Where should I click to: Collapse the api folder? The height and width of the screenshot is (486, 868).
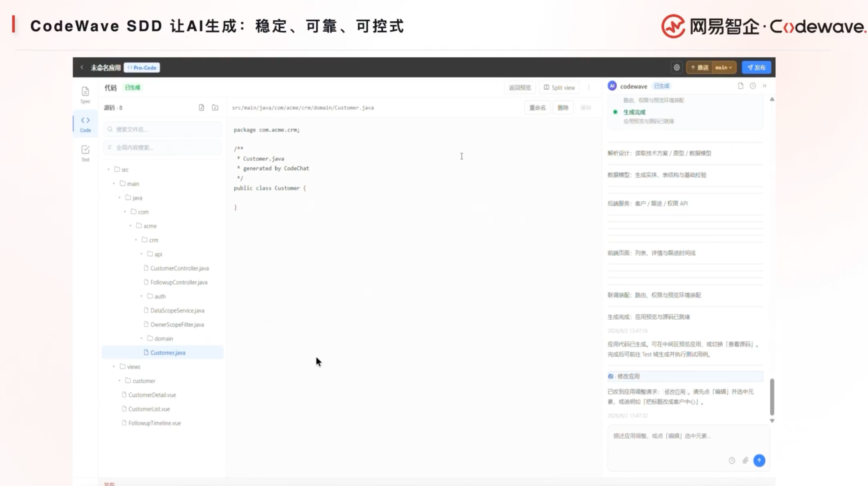pyautogui.click(x=142, y=254)
